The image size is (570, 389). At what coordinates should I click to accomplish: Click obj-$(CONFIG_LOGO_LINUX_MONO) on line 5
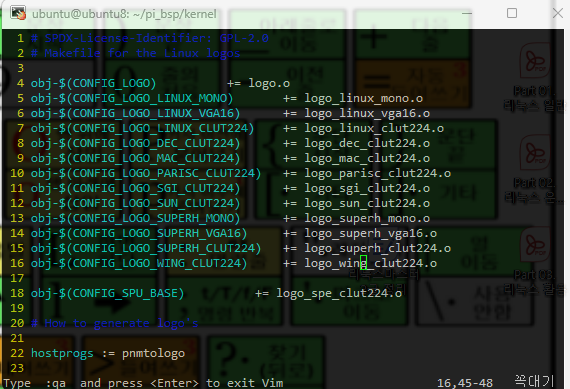point(132,98)
